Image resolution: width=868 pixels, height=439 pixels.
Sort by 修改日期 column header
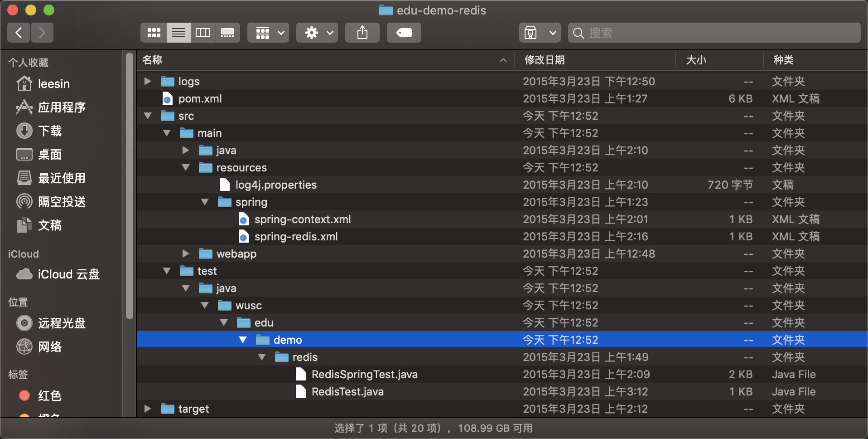(594, 60)
